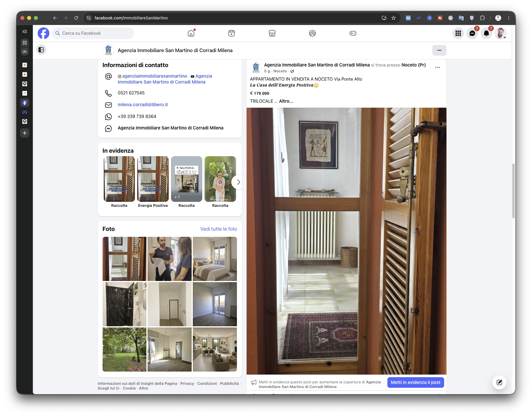Click the browser address bar URL
Image resolution: width=532 pixels, height=416 pixels.
[131, 18]
